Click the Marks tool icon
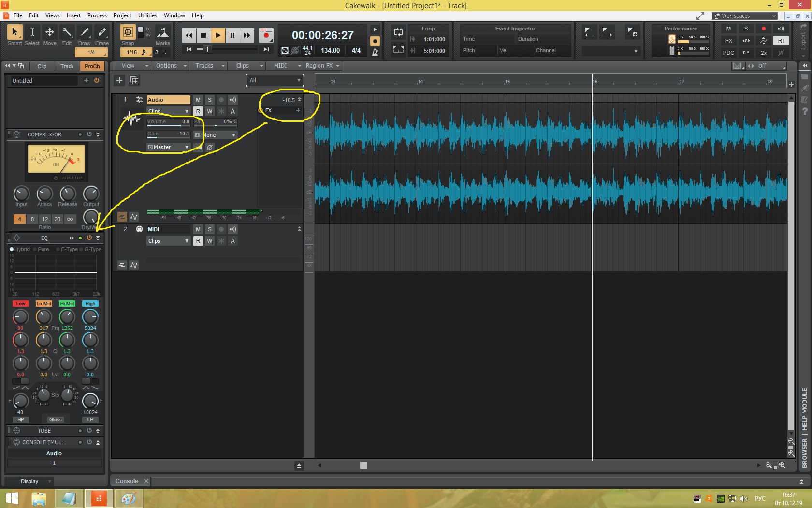812x508 pixels. click(x=163, y=32)
